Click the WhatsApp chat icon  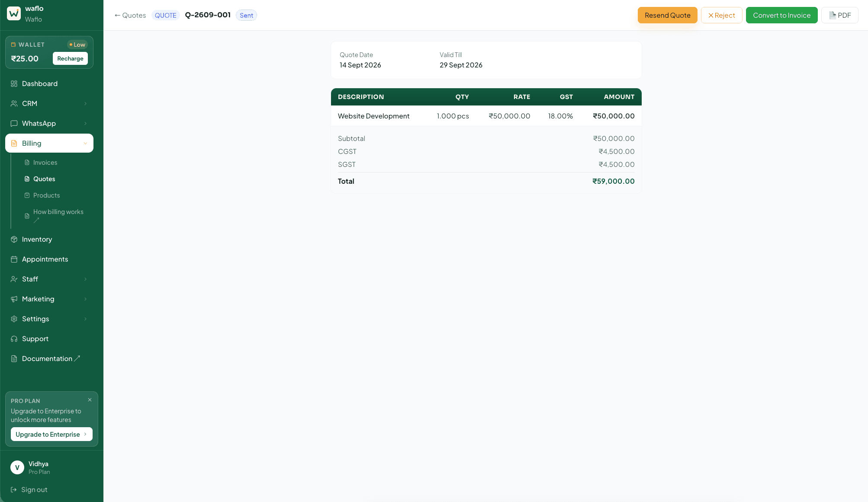click(14, 123)
